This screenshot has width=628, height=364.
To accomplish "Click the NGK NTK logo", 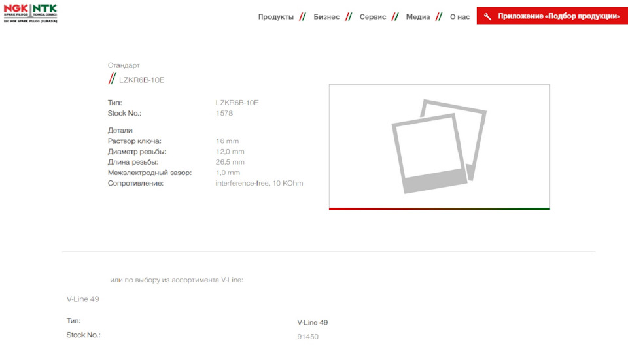I will 31,13.
